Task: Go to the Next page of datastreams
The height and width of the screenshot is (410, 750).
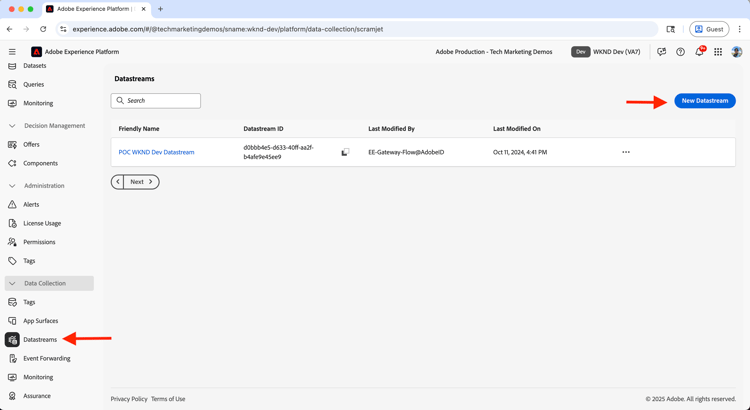Action: pos(142,182)
